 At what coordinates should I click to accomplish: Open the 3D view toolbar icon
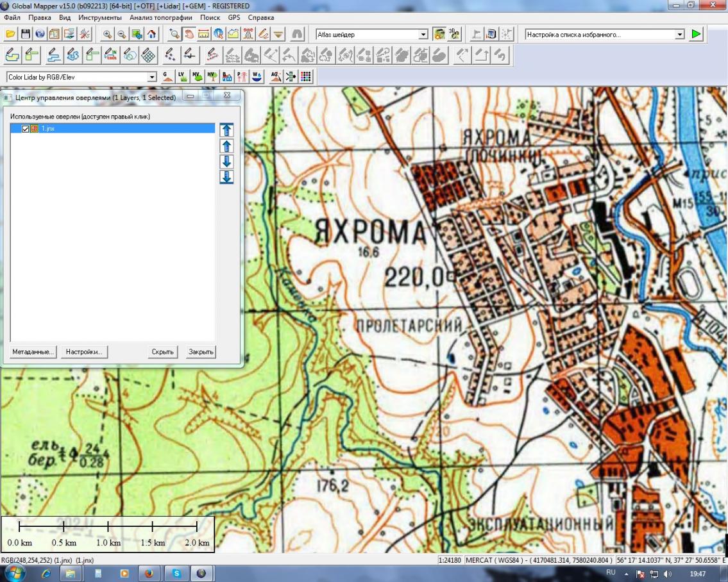[454, 34]
